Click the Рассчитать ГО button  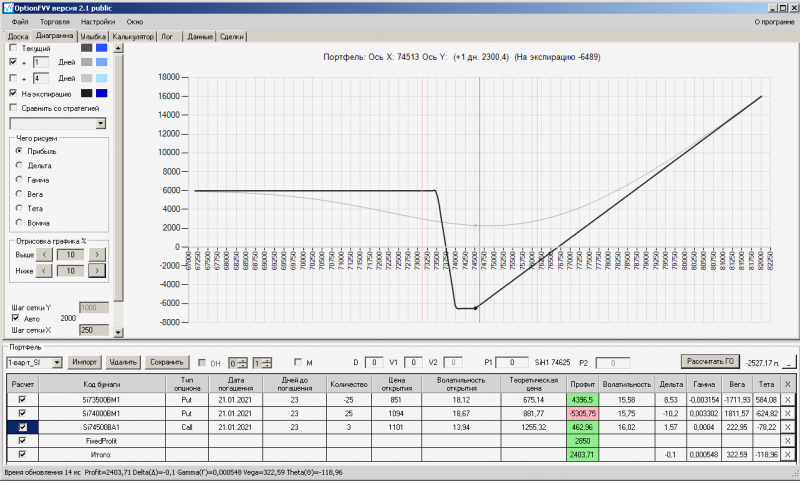click(x=710, y=361)
